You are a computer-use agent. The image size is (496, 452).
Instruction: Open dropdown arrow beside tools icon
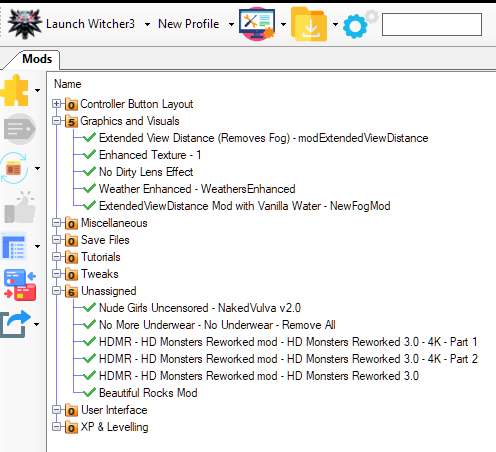coord(283,24)
